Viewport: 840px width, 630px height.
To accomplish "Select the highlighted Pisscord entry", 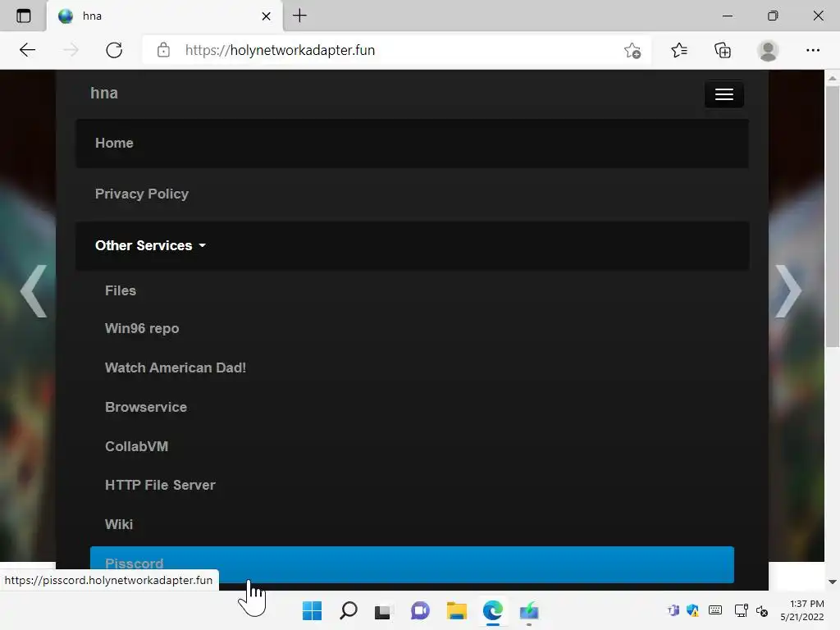I will click(x=412, y=564).
